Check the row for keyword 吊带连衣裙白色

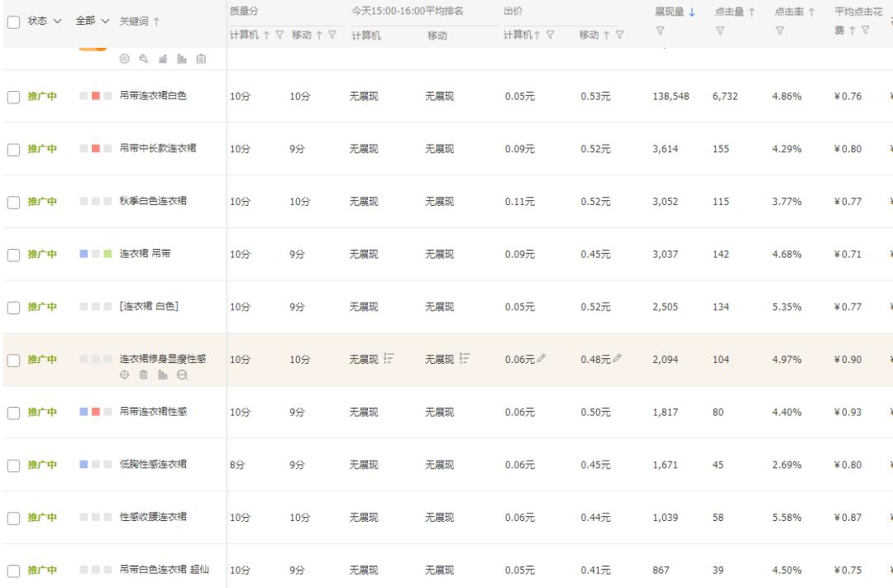[x=12, y=96]
